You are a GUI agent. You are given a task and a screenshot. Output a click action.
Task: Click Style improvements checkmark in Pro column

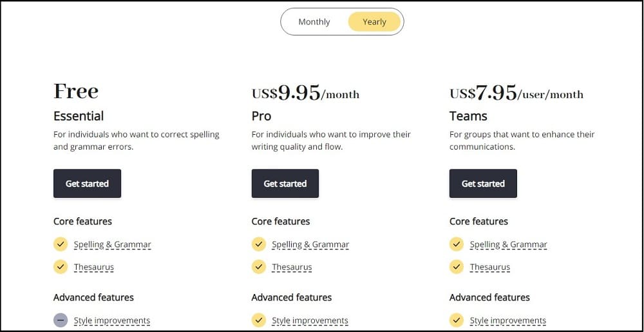[259, 320]
